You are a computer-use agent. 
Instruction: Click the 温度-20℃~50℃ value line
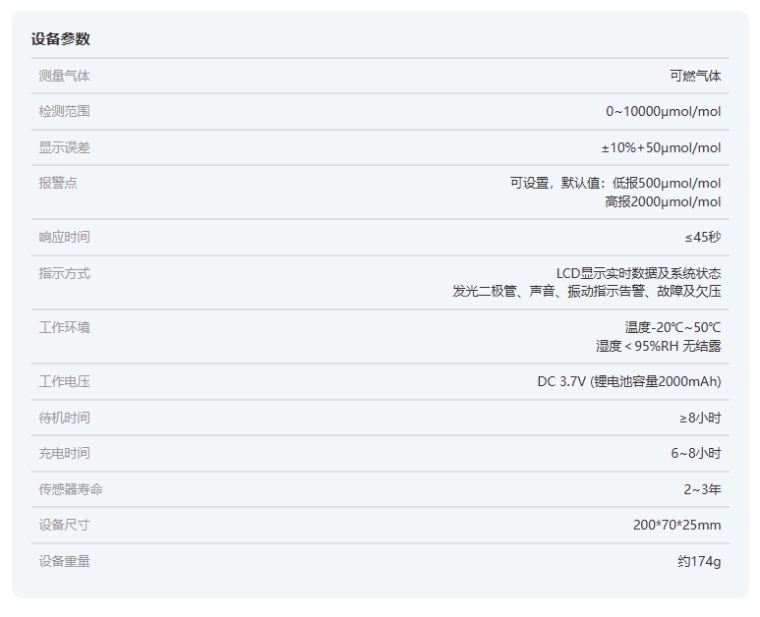673,327
